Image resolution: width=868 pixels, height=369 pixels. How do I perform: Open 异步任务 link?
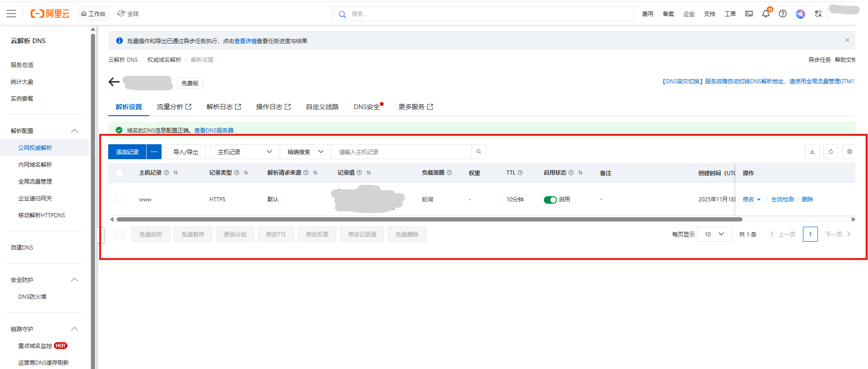tap(819, 59)
